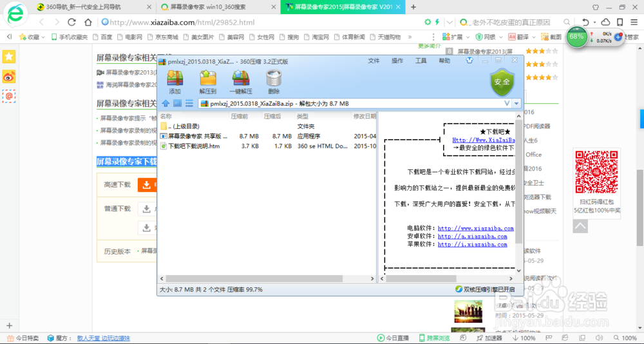Open the http://a.xiazaiba.com link
The image size is (644, 344).
coord(472,236)
